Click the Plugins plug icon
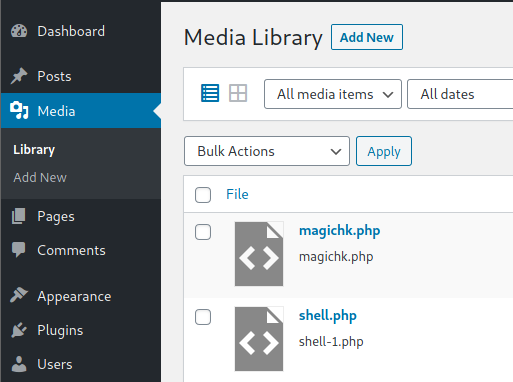The image size is (513, 382). [19, 330]
